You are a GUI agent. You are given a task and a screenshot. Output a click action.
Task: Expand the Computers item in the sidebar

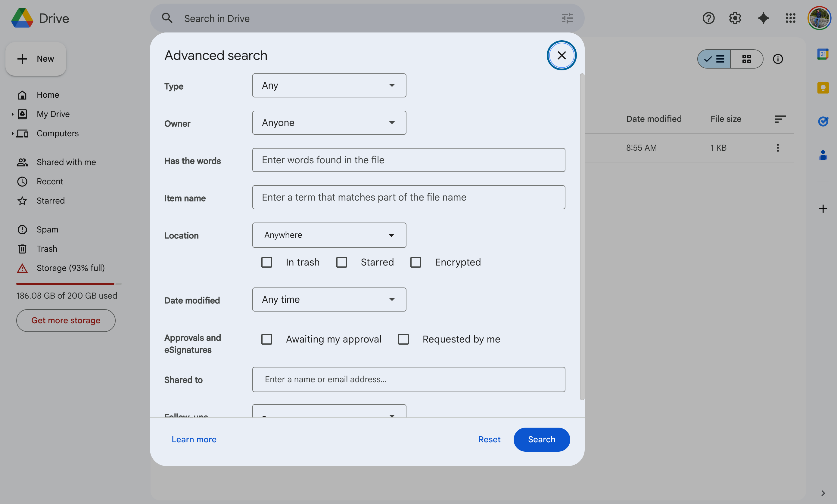(13, 133)
